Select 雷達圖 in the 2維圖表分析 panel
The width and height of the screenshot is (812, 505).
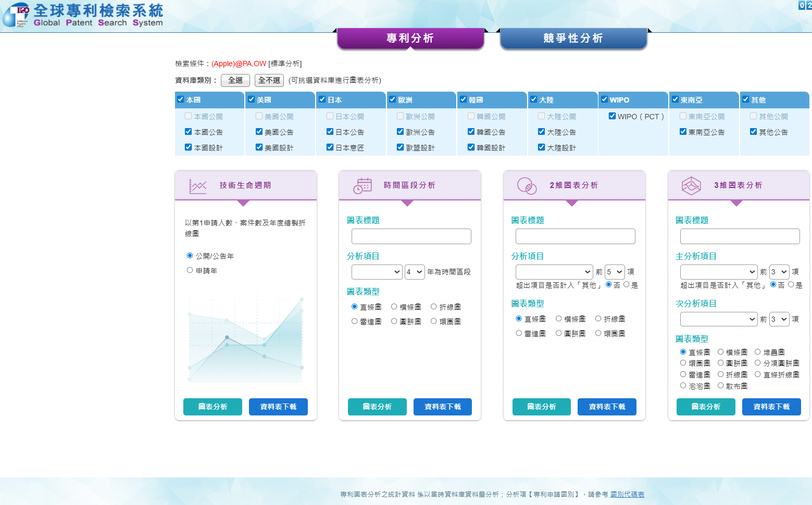point(519,333)
